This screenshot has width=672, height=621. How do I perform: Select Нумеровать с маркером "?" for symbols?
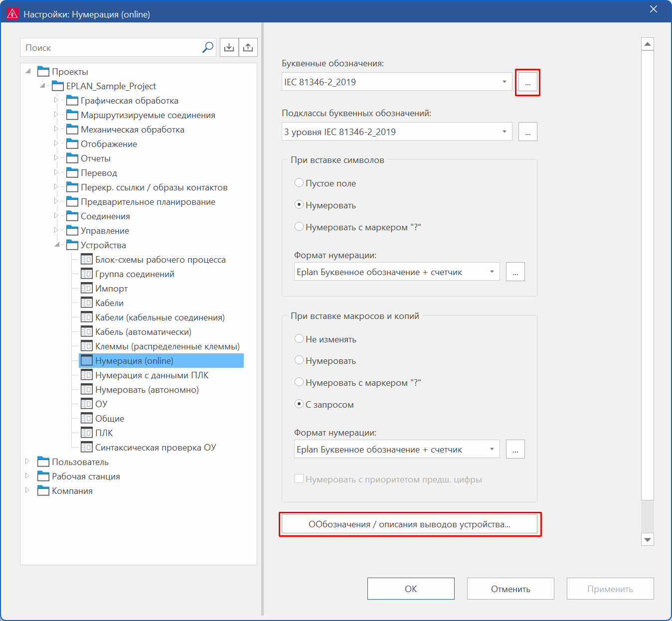tap(299, 227)
